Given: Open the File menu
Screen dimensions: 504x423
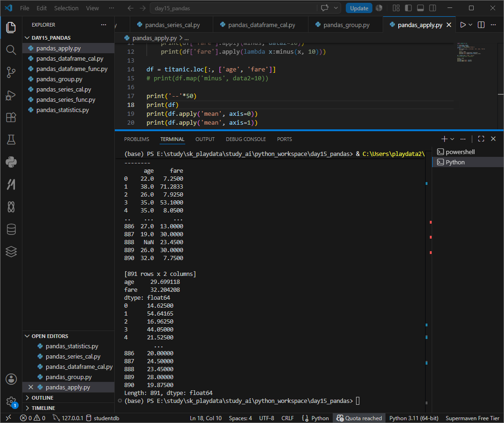Looking at the screenshot, I should pos(24,8).
